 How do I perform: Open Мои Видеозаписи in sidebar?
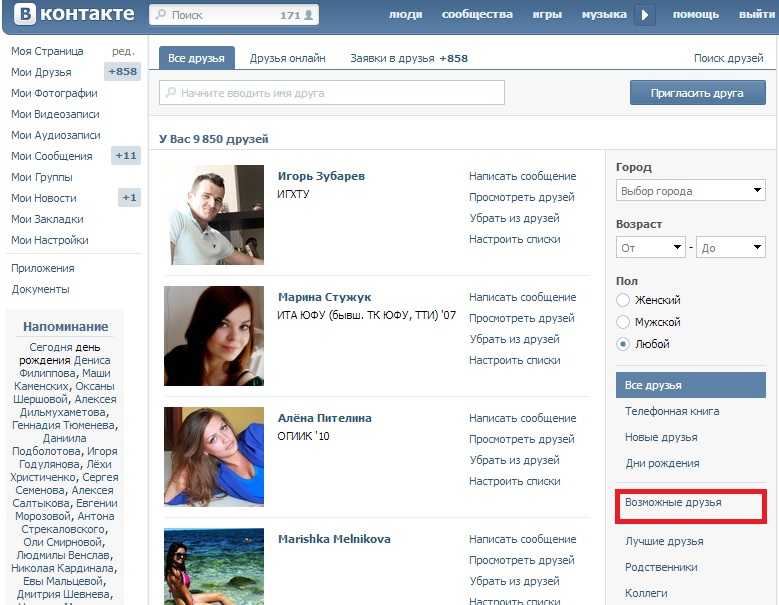(x=55, y=114)
